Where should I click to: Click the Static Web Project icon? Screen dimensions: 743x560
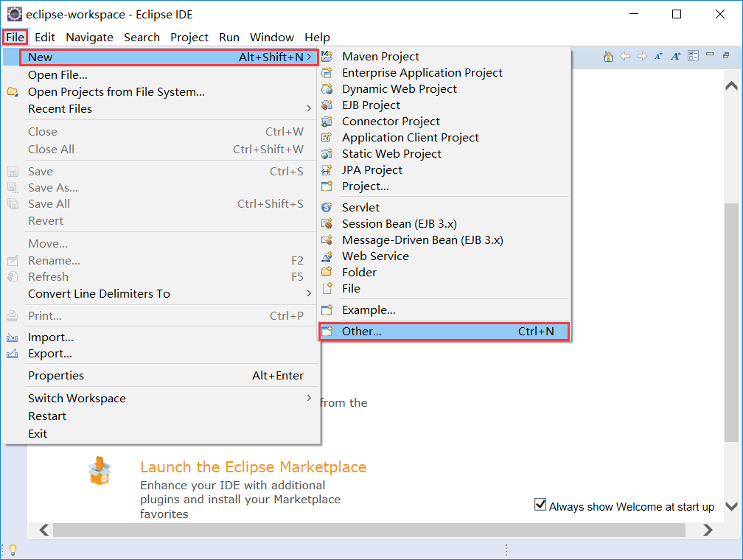(327, 153)
